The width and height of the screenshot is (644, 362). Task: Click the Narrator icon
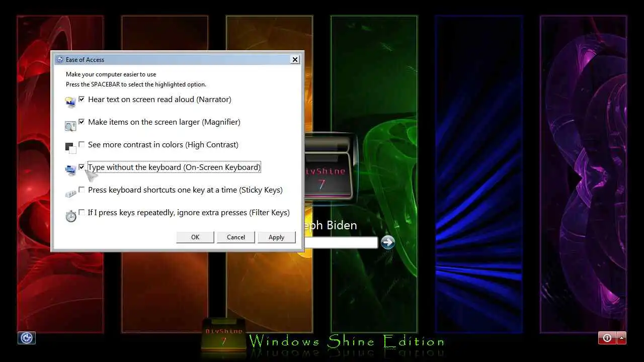[70, 102]
